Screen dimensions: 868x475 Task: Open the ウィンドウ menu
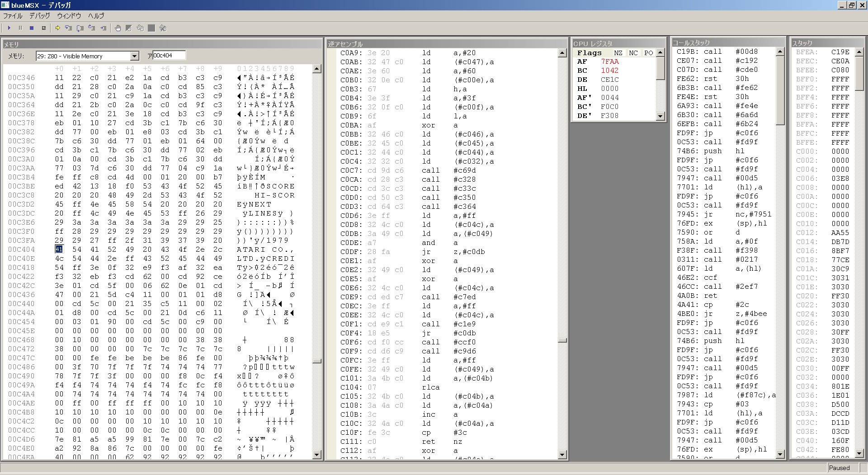point(69,16)
